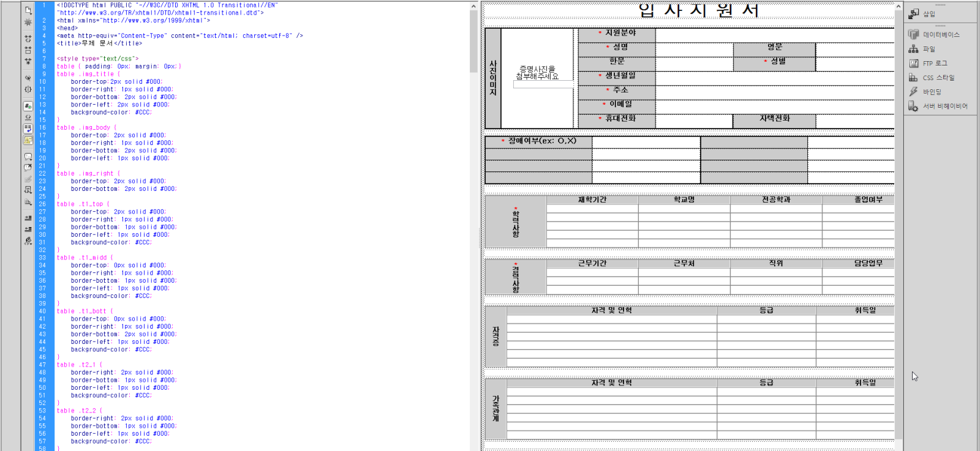Viewport: 980px width, 451px height.
Task: Click the empty field next to 지원분야
Action: point(775,35)
